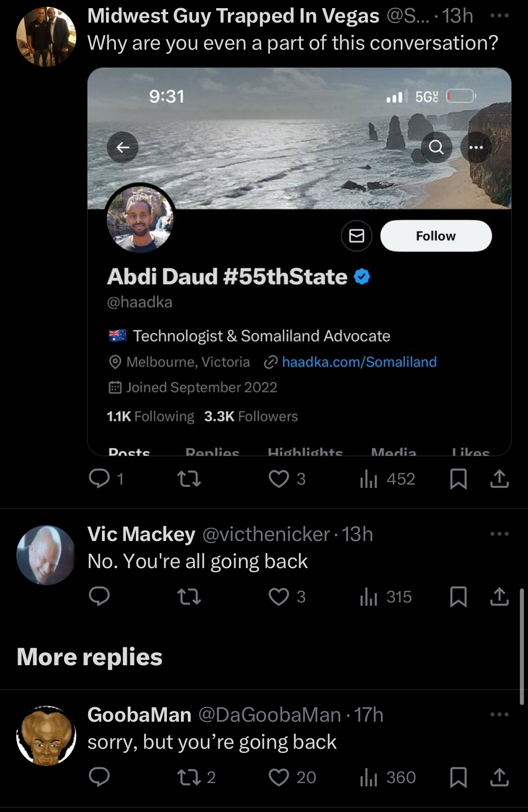This screenshot has width=528, height=812.
Task: Share the Midwest Guy Trapped In Vegas post
Action: (x=499, y=479)
